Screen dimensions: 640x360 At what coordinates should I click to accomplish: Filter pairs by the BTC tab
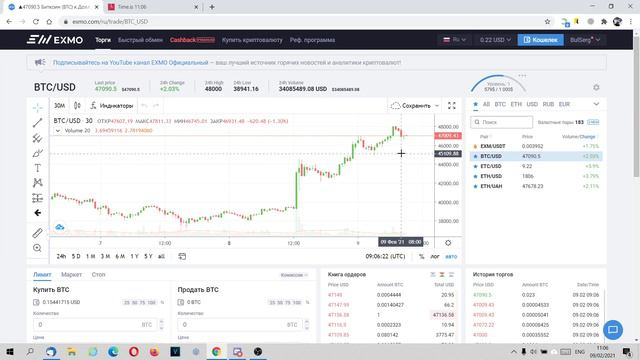coord(500,104)
